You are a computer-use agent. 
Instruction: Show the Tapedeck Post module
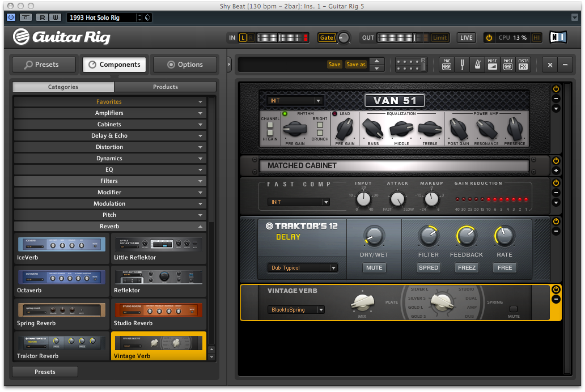[508, 65]
